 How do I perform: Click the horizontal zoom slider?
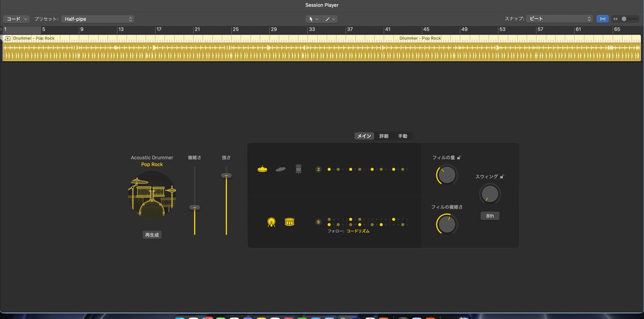(631, 19)
